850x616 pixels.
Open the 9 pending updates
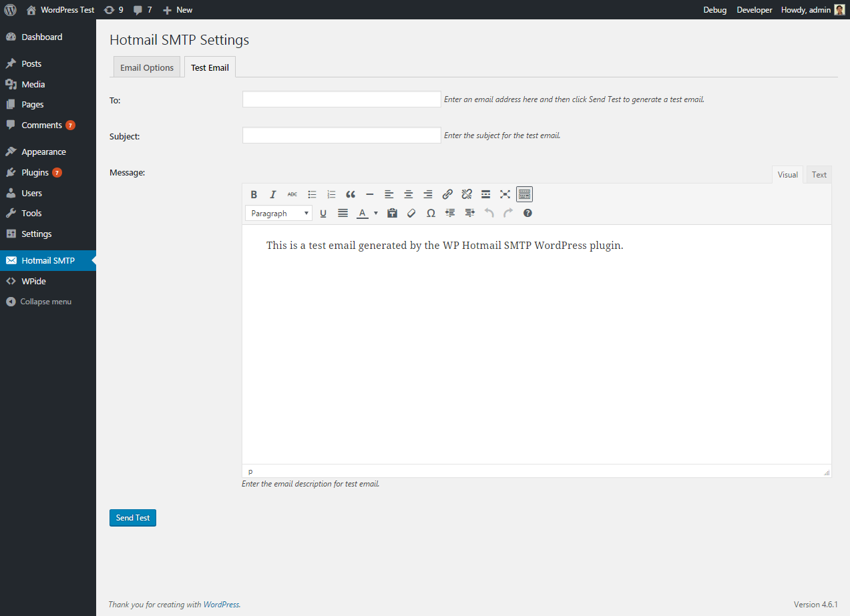point(114,9)
